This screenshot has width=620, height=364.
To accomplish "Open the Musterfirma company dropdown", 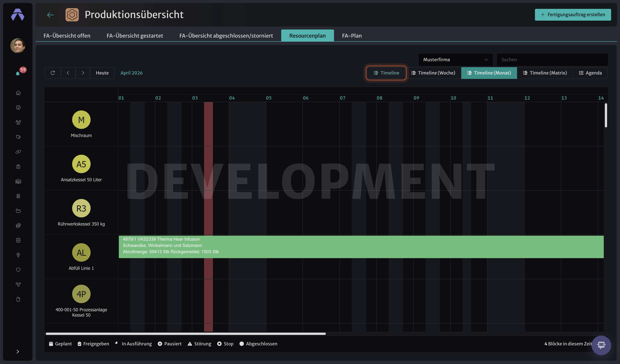I will pyautogui.click(x=456, y=60).
